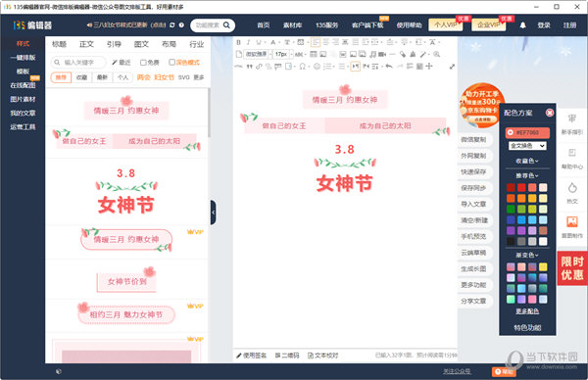The image size is (588, 380).
Task: Click the 输入关键字 style search field
Action: (78, 63)
